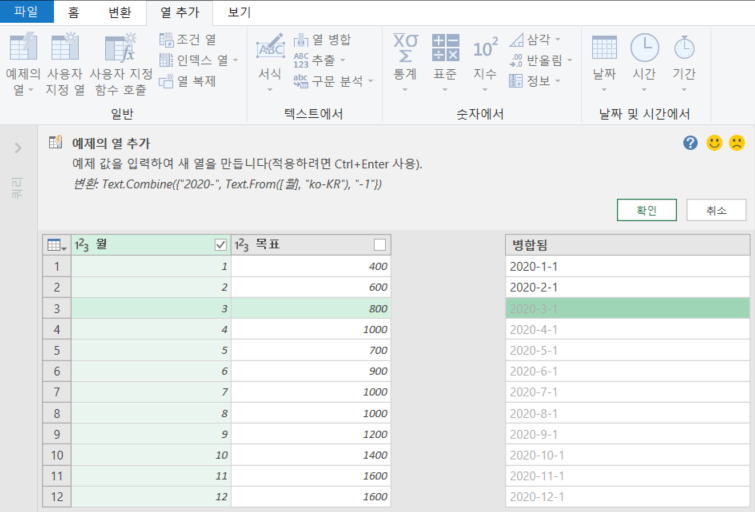Expand the 예제의 열 dropdown arrow
Image resolution: width=755 pixels, height=512 pixels.
point(31,90)
